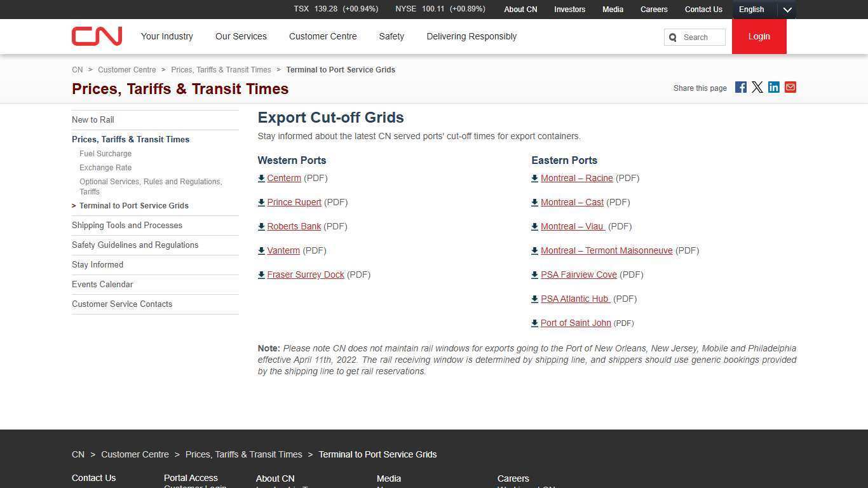Share the page via email

790,87
